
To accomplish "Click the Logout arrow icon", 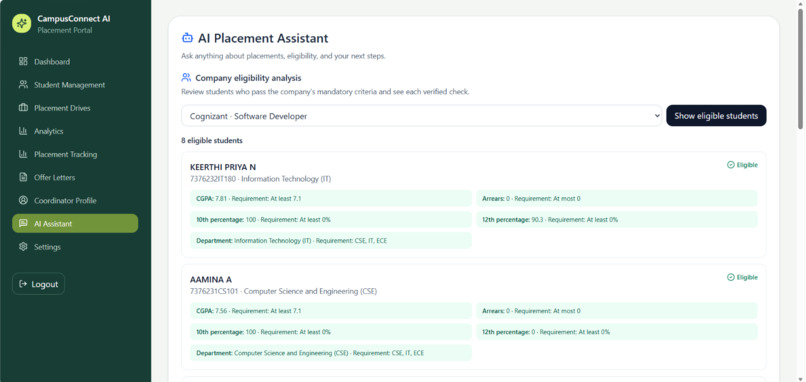I will pyautogui.click(x=23, y=284).
